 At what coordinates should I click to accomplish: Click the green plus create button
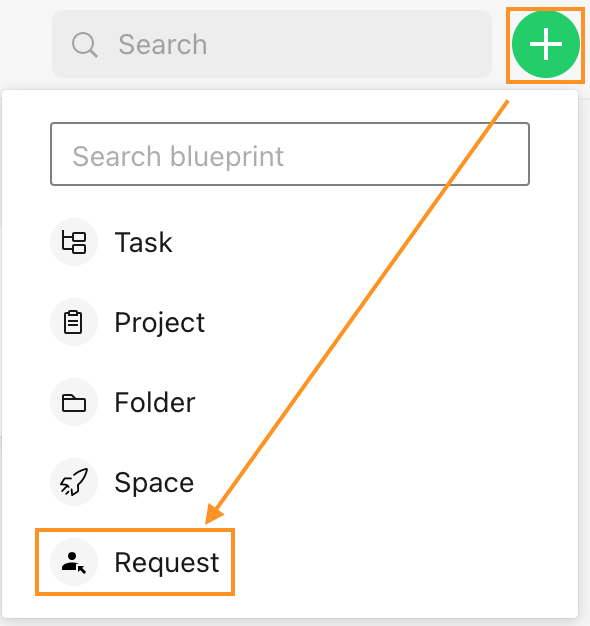click(x=545, y=44)
